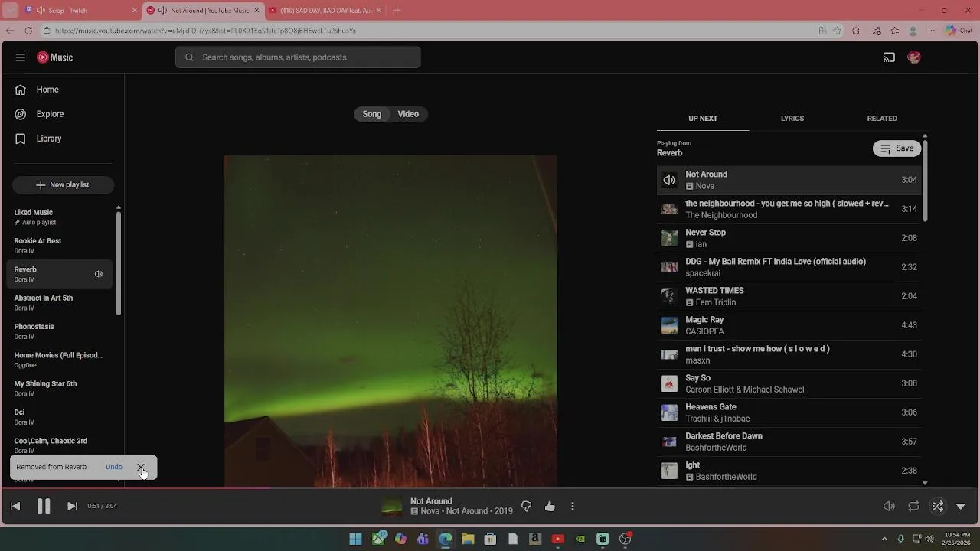Skip to the next track

pos(72,506)
